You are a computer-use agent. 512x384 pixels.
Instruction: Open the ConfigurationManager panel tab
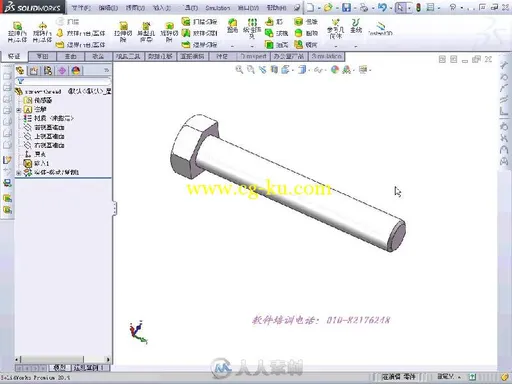[48, 71]
